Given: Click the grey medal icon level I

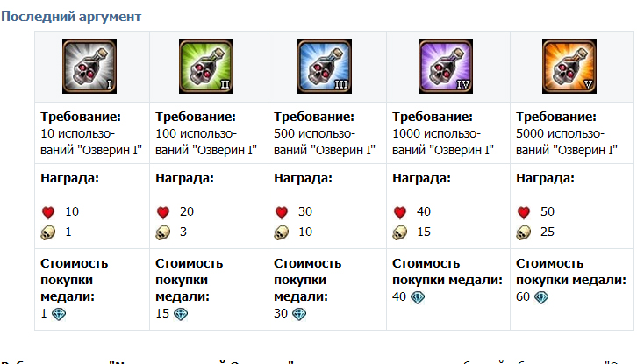Looking at the screenshot, I should (x=89, y=67).
